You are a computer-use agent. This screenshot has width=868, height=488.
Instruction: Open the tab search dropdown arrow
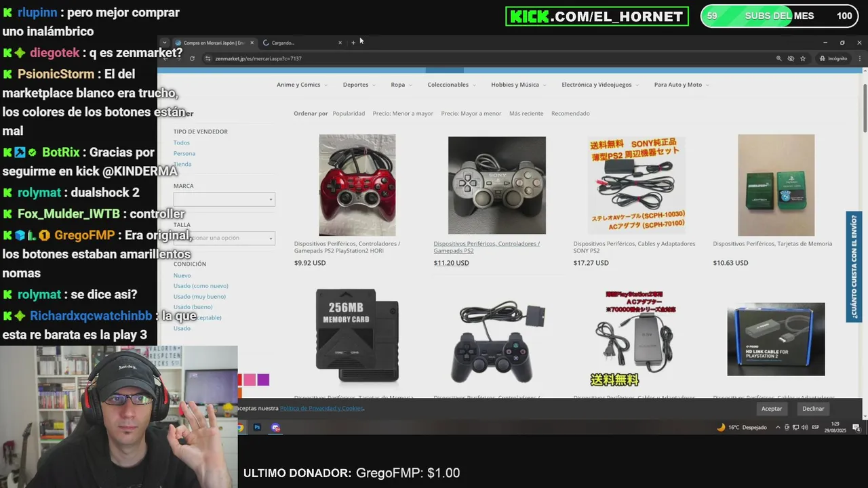(164, 43)
